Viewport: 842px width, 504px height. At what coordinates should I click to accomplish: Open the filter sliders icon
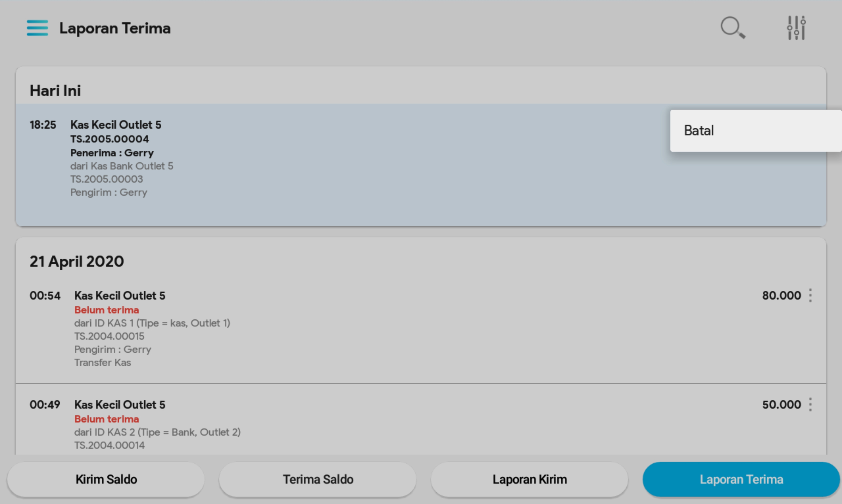click(796, 28)
